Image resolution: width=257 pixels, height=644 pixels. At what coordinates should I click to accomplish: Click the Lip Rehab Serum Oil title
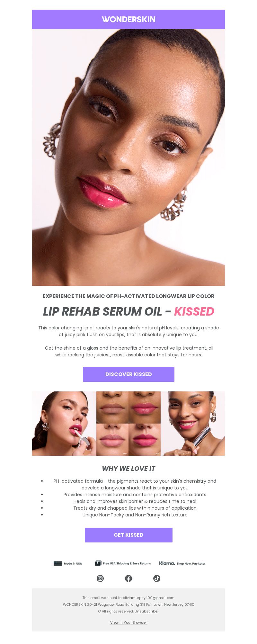point(102,311)
